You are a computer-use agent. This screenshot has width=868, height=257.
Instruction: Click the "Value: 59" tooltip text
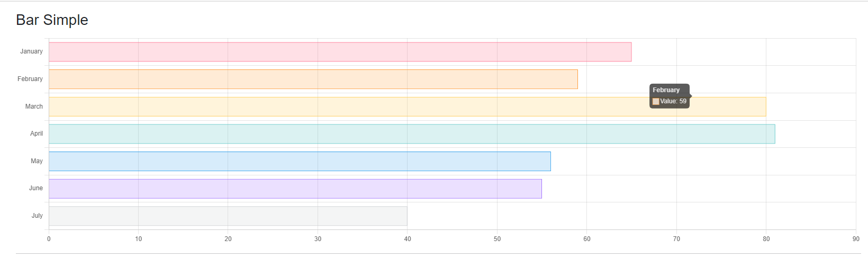tap(673, 101)
